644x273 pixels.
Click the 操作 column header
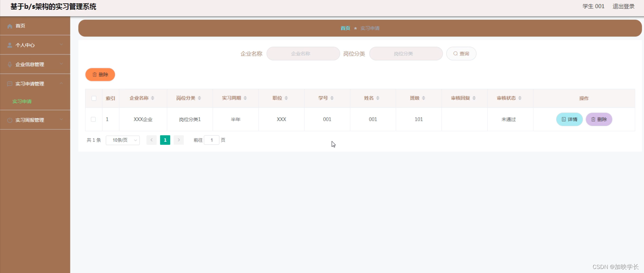pos(584,98)
